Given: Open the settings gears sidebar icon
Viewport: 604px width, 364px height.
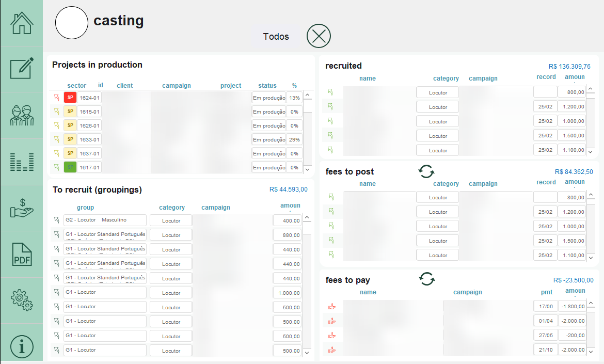Looking at the screenshot, I should pos(22,300).
